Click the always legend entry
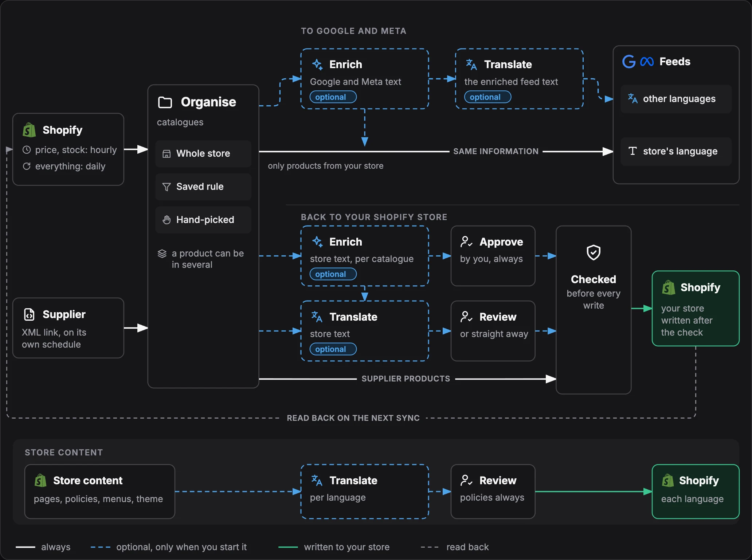 click(43, 547)
